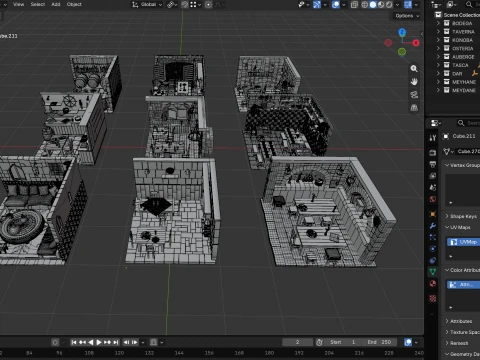Image resolution: width=480 pixels, height=360 pixels.
Task: Play animation forward
Action: [x=99, y=342]
